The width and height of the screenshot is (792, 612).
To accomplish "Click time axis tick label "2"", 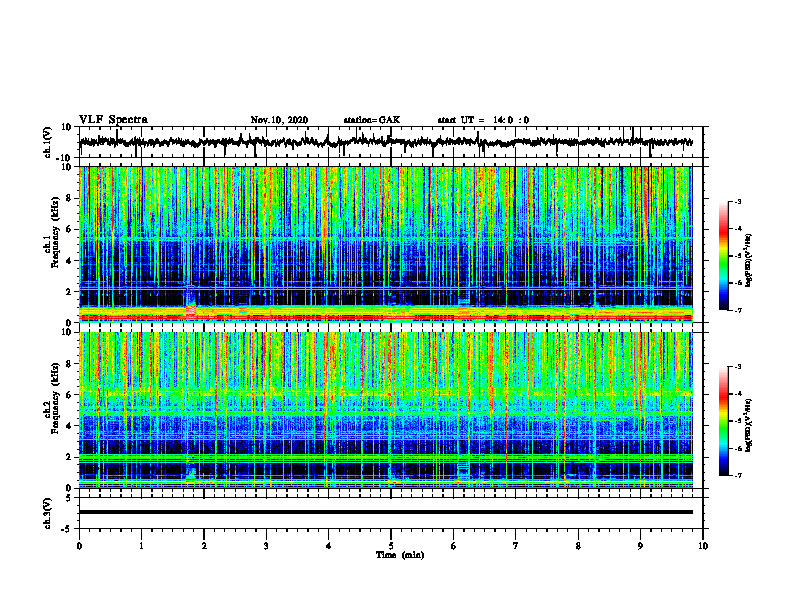I will 204,546.
